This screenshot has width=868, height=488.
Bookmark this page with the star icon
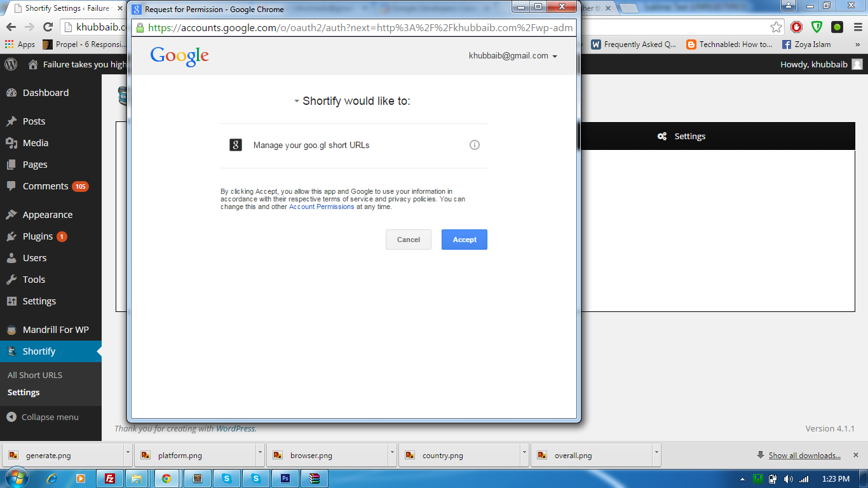coord(776,27)
